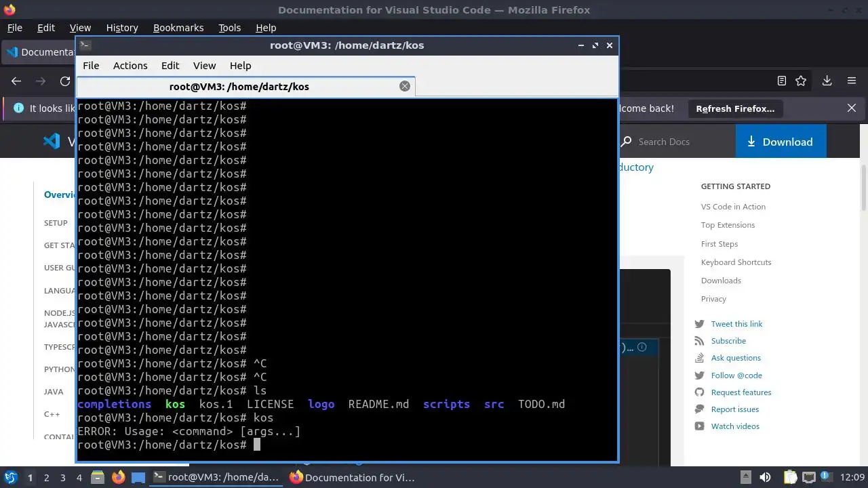Go forward with the Firefox arrow
This screenshot has width=868, height=488.
(x=41, y=81)
